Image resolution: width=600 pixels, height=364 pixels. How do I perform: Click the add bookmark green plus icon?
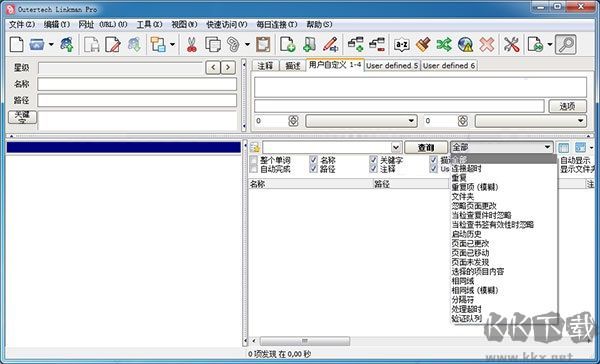pyautogui.click(x=309, y=45)
